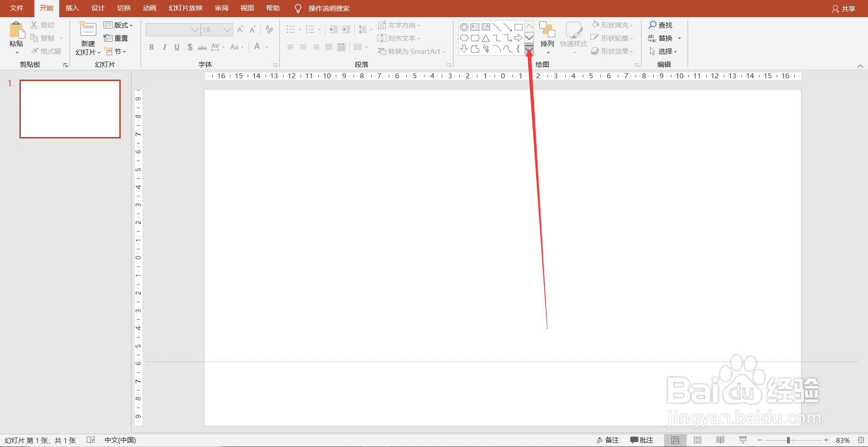Toggle Justify alignment for paragraph

click(x=329, y=47)
